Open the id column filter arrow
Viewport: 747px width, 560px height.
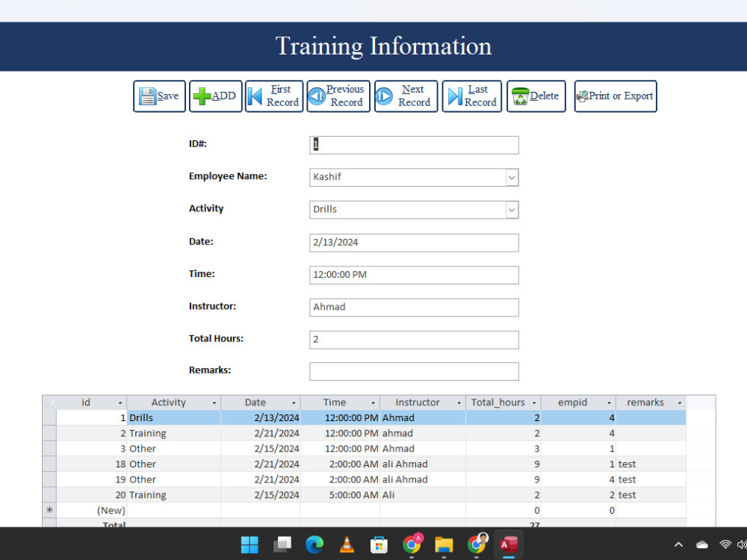tap(120, 403)
